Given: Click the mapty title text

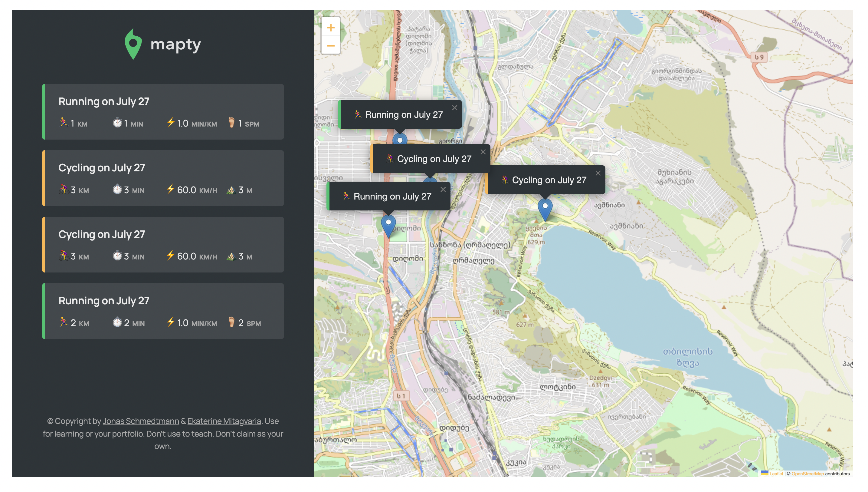Looking at the screenshot, I should tap(175, 44).
